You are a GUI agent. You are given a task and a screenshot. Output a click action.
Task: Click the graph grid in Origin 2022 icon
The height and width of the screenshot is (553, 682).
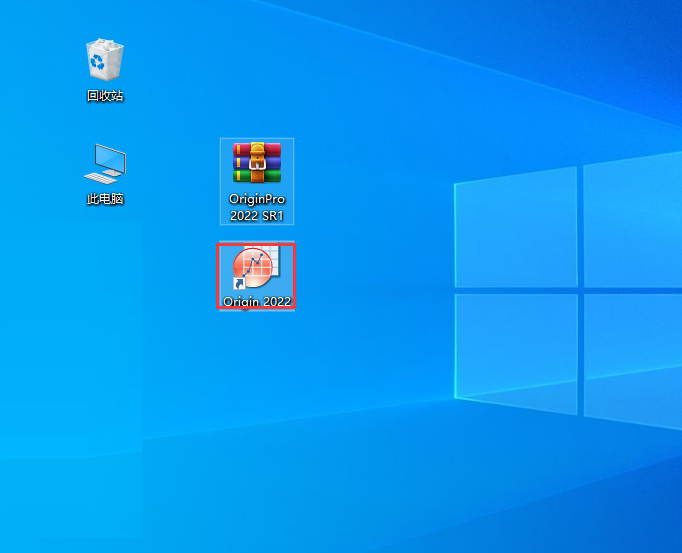(x=269, y=258)
